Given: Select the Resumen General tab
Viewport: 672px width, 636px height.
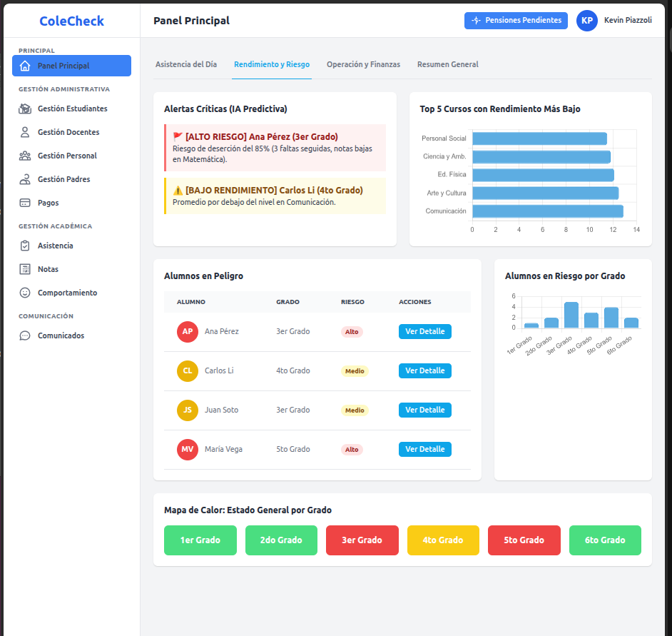Looking at the screenshot, I should (x=447, y=64).
